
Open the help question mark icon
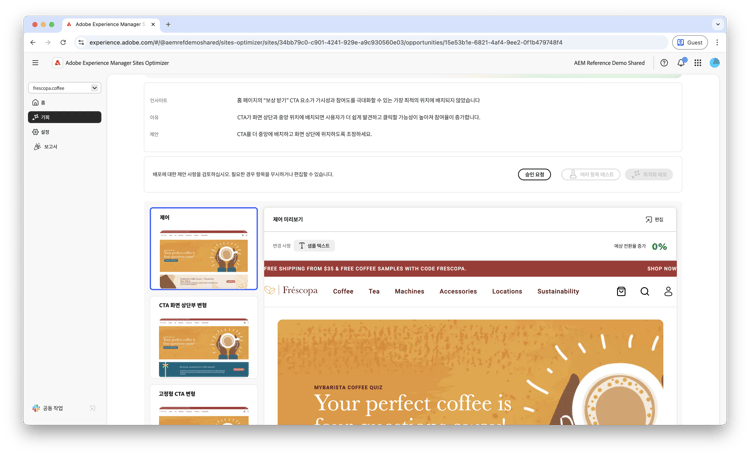664,63
